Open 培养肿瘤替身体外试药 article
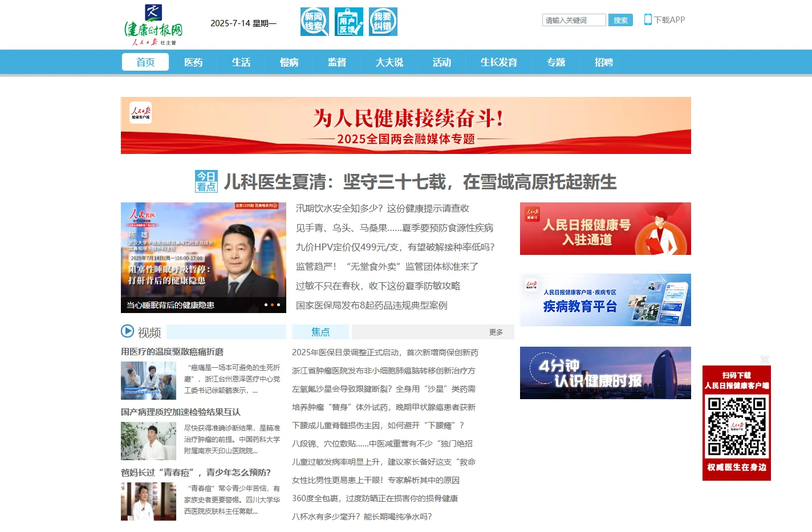 coord(384,407)
